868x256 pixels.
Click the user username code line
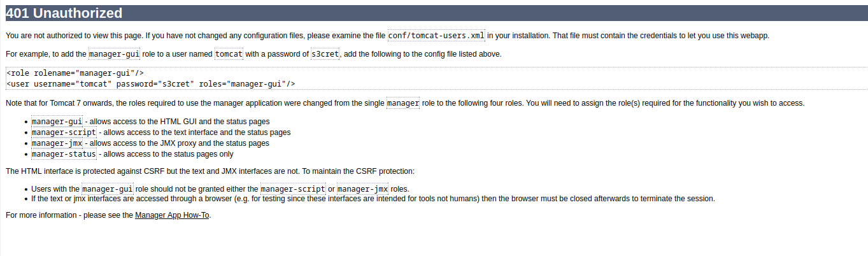coord(150,83)
